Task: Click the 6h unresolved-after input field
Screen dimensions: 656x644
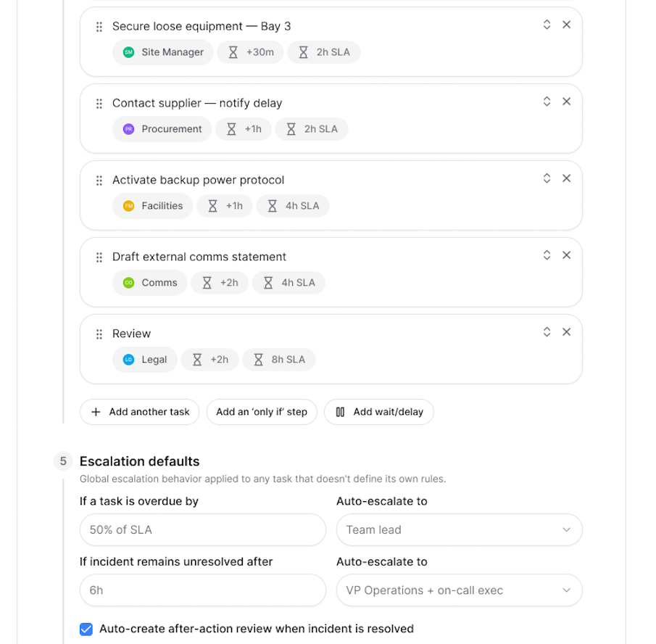Action: [203, 590]
